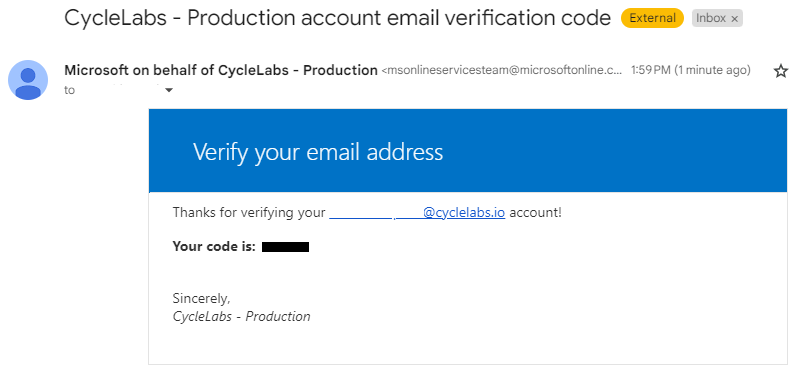The image size is (800, 375).
Task: Click the 'Your code is:' label
Action: point(214,246)
